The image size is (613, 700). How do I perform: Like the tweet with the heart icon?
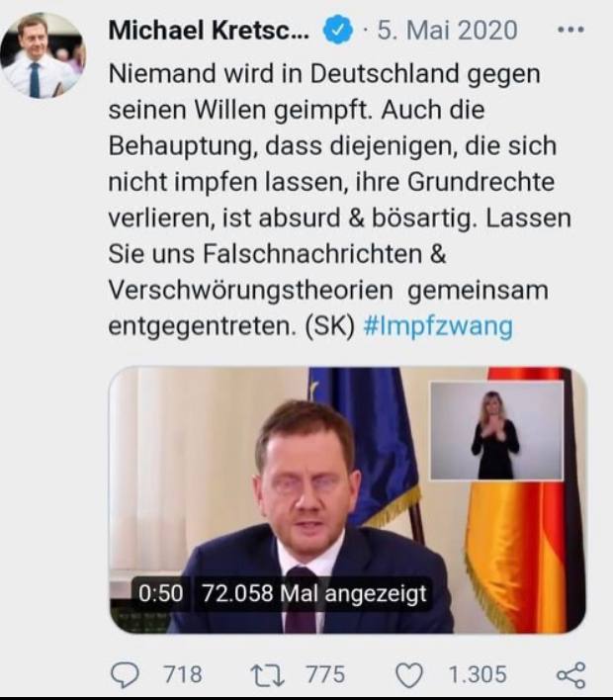(409, 675)
